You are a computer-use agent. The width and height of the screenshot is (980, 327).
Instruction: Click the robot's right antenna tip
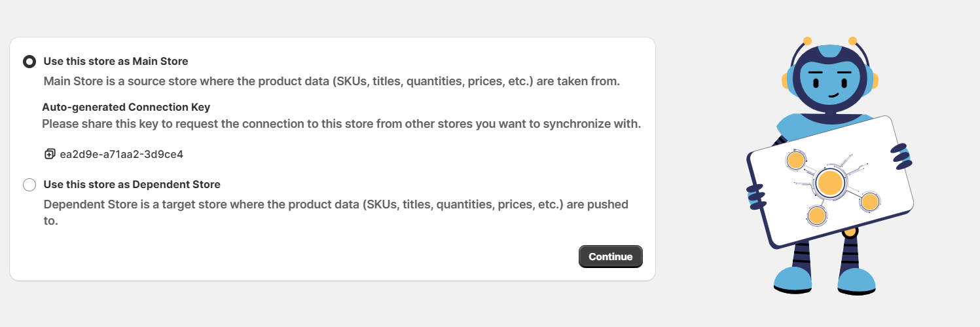(x=852, y=41)
